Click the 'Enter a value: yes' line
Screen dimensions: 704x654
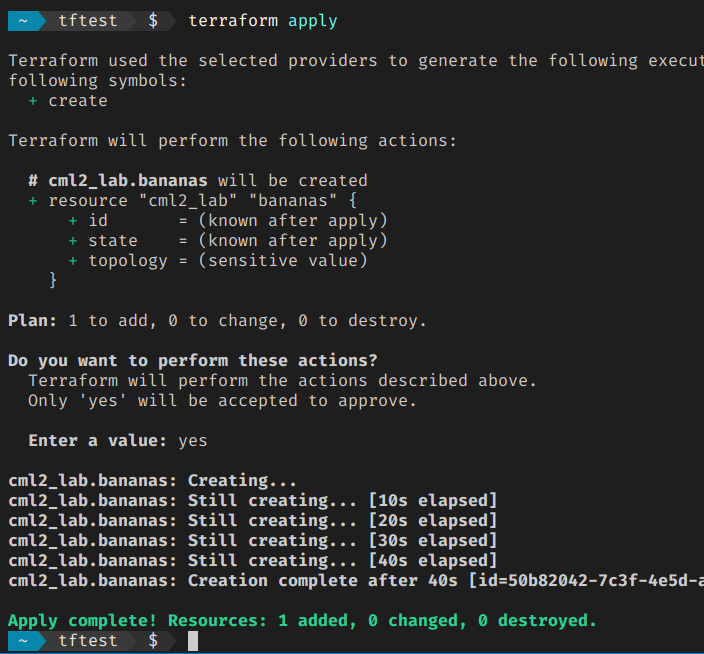coord(118,441)
